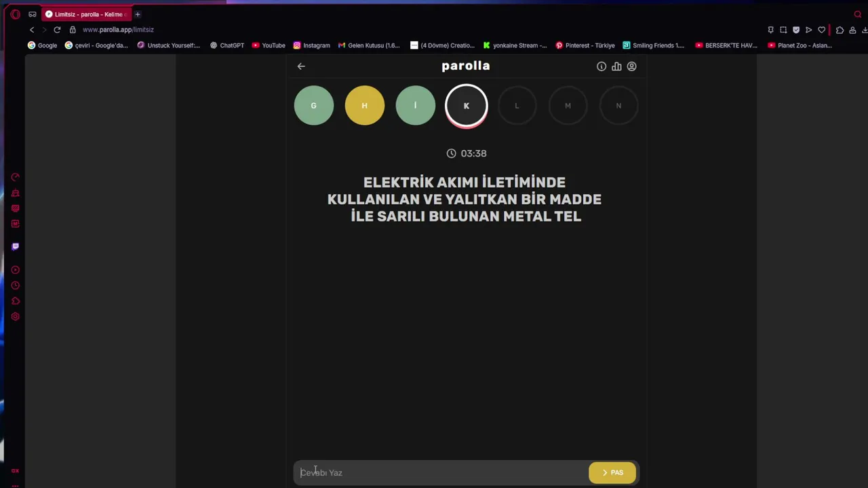
Task: Open the parolla statistics bar chart icon
Action: point(616,66)
